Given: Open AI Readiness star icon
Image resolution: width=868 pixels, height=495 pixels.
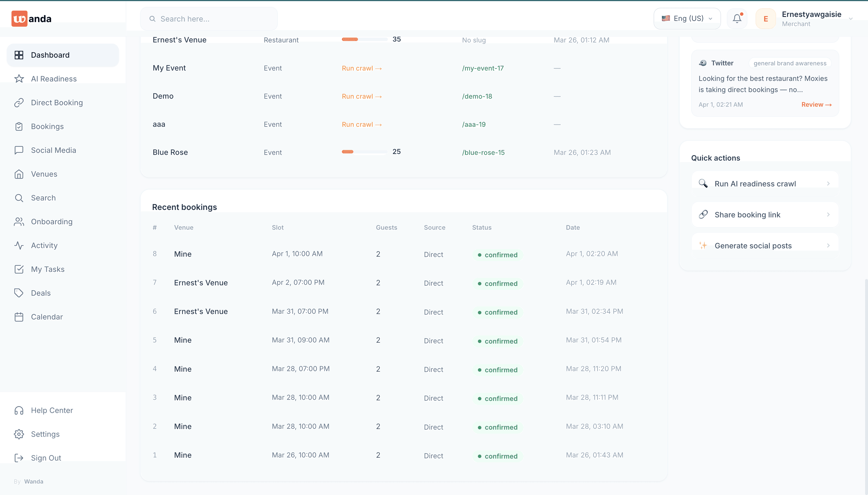Looking at the screenshot, I should 19,79.
